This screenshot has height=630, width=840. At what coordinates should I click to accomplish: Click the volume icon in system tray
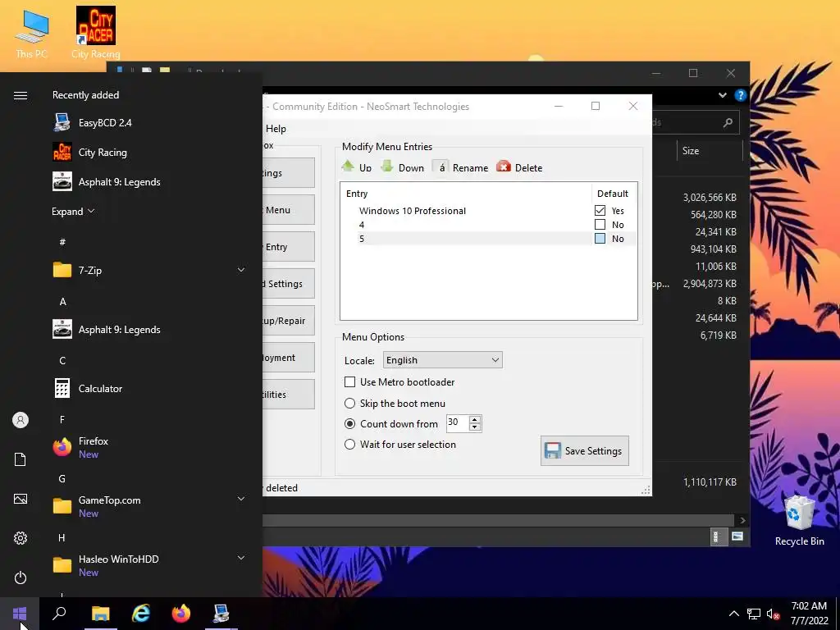point(773,614)
